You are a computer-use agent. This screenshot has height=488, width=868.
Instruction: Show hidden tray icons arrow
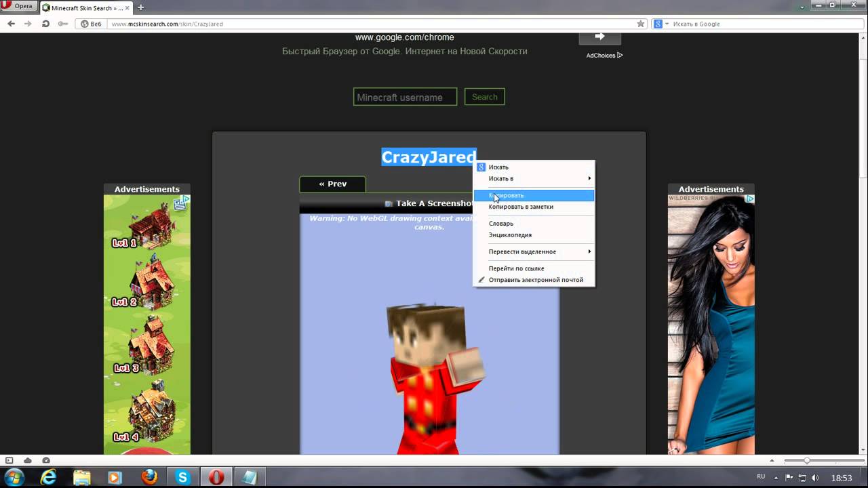tap(778, 478)
